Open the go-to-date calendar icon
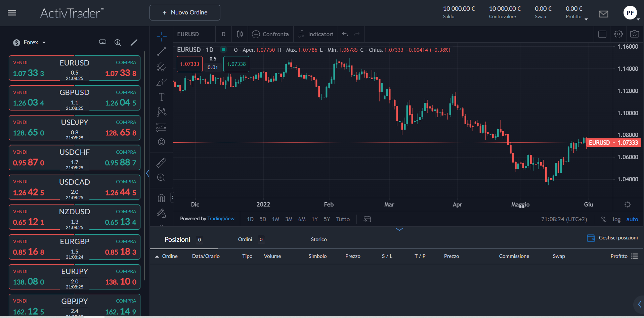Image resolution: width=644 pixels, height=318 pixels. click(367, 219)
